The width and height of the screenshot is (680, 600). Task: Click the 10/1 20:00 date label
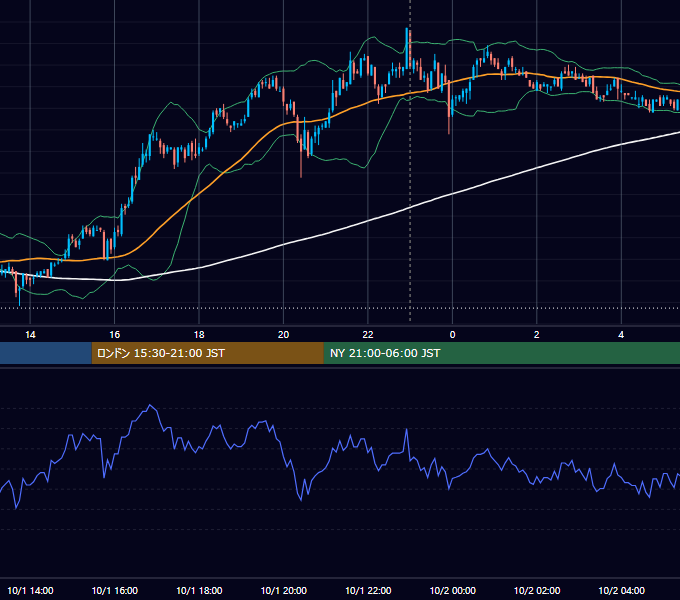[x=284, y=590]
